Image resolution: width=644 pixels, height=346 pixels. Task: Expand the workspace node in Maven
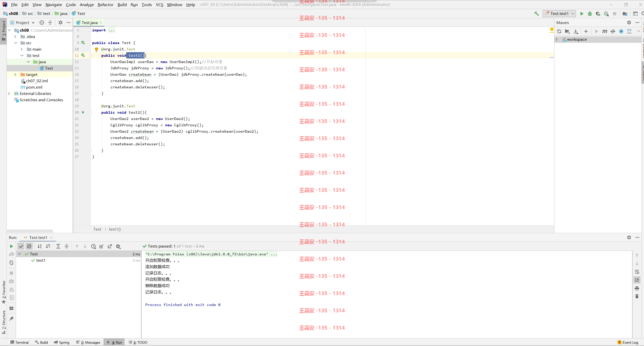coord(557,39)
